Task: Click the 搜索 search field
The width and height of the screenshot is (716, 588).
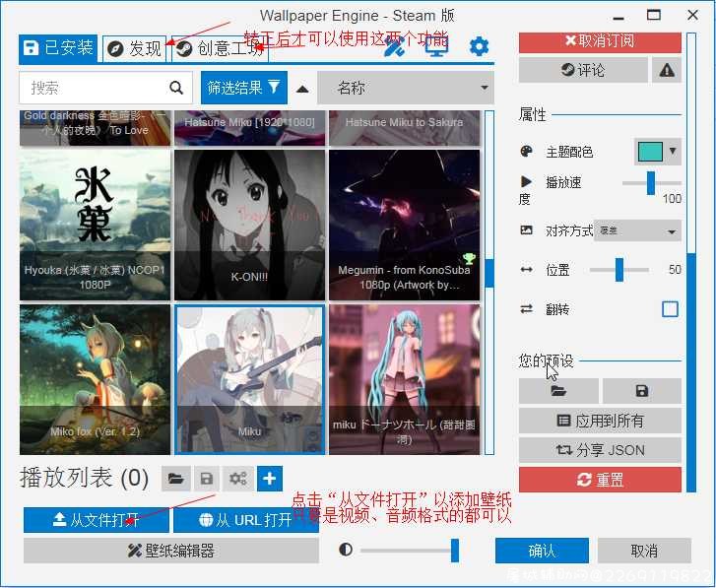Action: tap(105, 88)
